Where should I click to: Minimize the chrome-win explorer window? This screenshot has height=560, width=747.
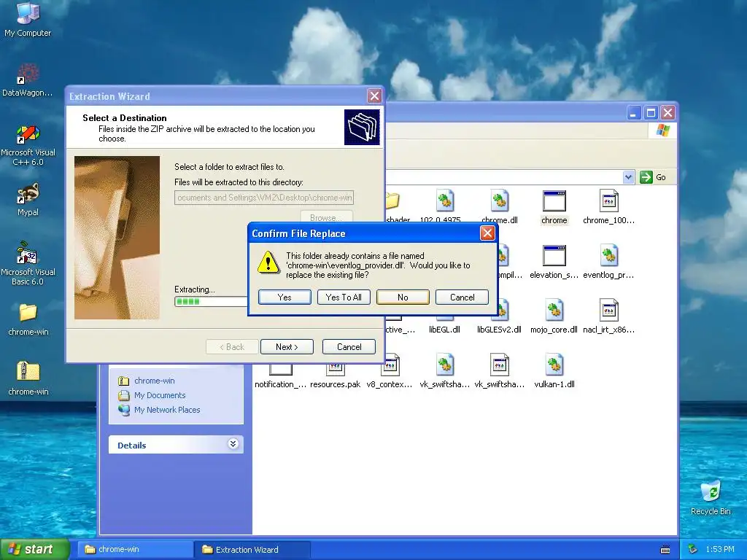click(634, 113)
